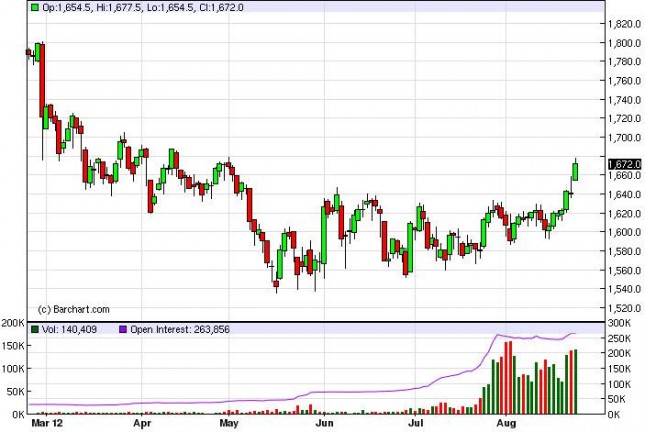Click the 200K left volume axis label

point(12,323)
